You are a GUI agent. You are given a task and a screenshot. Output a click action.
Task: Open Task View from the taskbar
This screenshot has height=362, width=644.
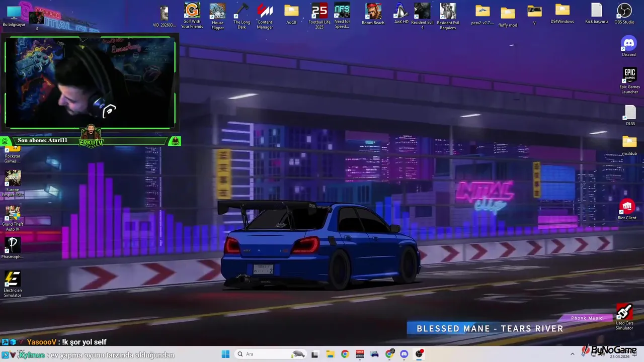point(314,354)
